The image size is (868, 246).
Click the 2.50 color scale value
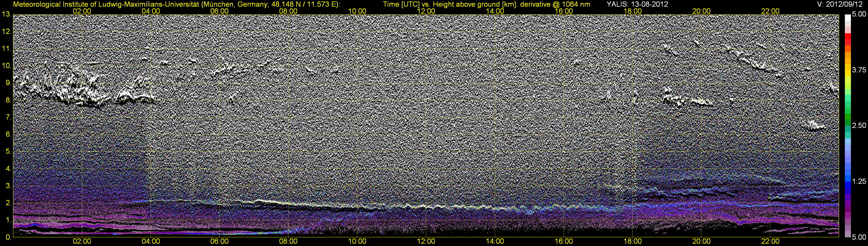pos(859,126)
